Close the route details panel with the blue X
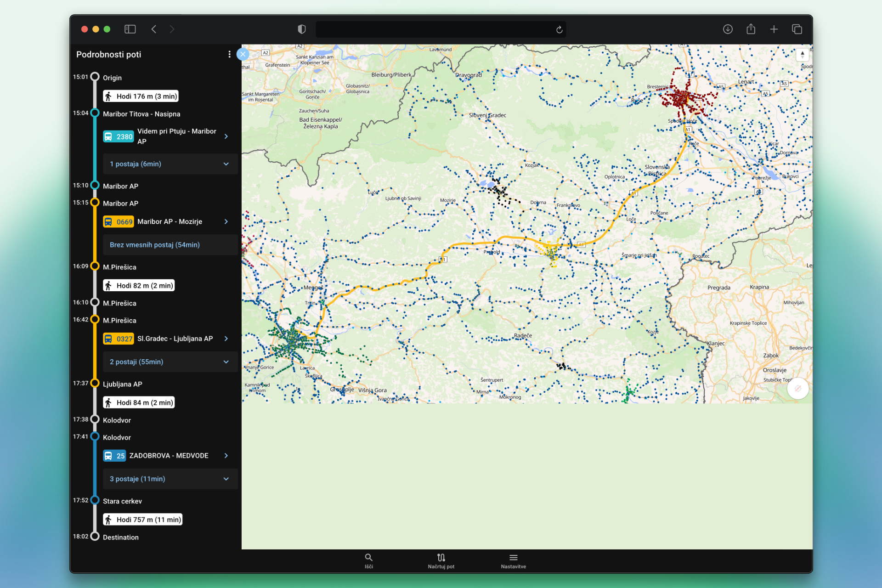 tap(243, 54)
